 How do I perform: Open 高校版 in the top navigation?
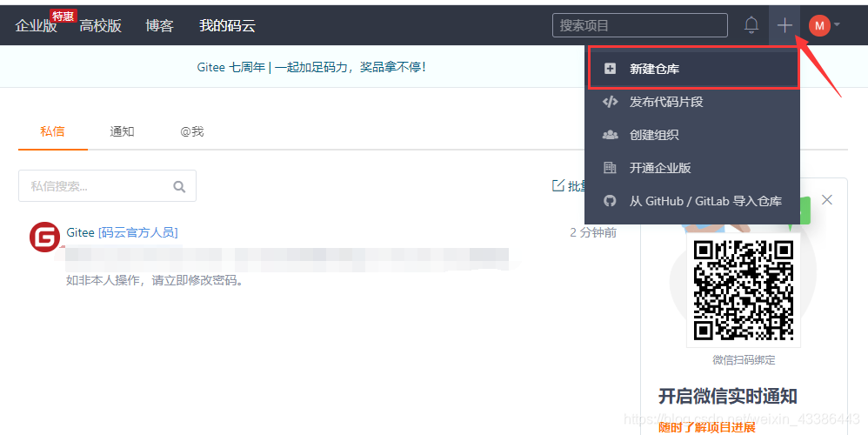[x=100, y=25]
